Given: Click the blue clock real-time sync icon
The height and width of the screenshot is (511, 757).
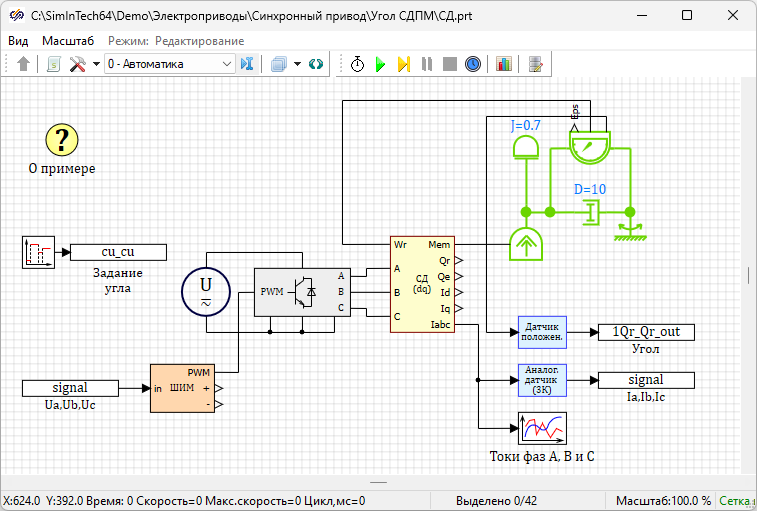Looking at the screenshot, I should click(473, 64).
